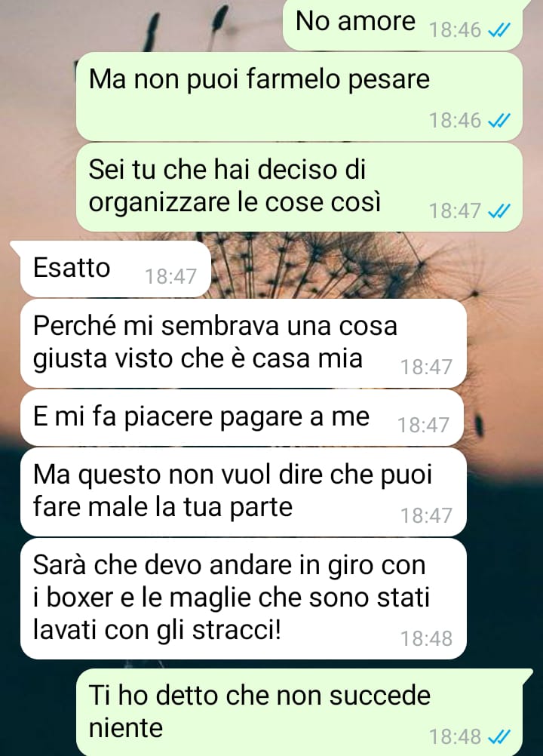
Task: Tap double checkmarks on 'Ma non puoi farmelo pesare'
Action: coord(499,121)
